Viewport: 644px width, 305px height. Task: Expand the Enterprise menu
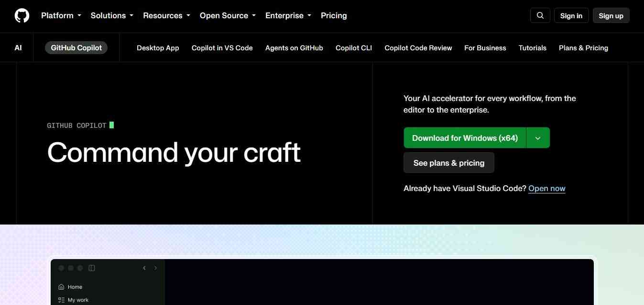(x=288, y=15)
